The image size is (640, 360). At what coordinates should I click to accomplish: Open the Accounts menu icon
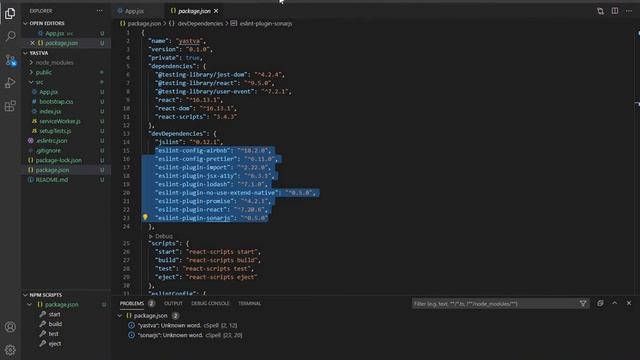tap(10, 327)
